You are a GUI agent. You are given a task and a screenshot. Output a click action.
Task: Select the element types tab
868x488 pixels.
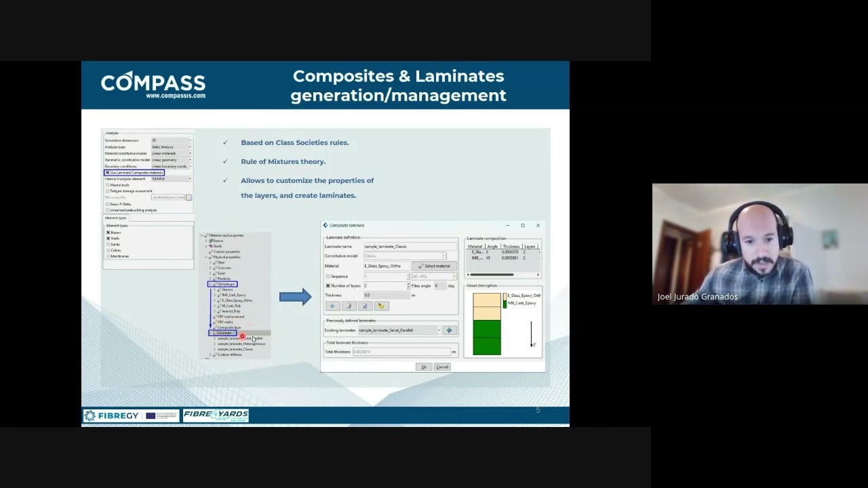point(115,218)
